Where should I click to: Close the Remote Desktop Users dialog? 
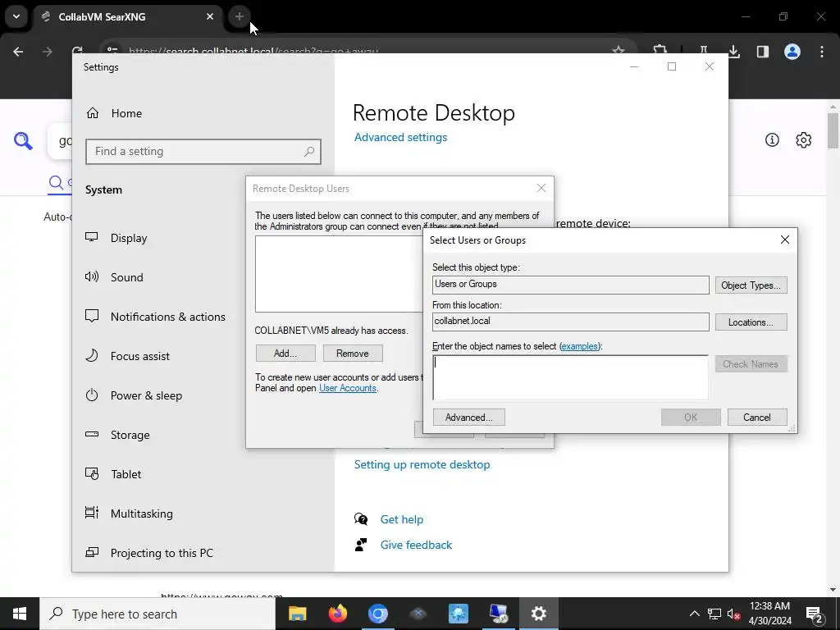pyautogui.click(x=541, y=188)
